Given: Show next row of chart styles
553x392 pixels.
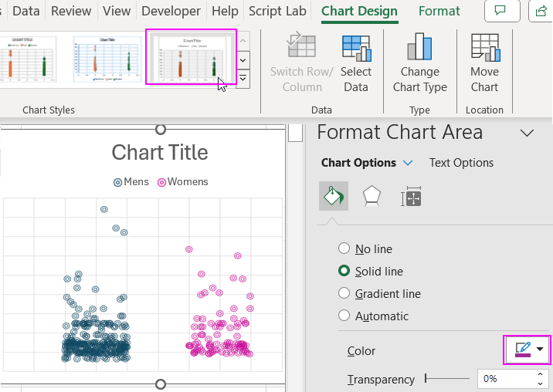Looking at the screenshot, I should click(x=243, y=60).
